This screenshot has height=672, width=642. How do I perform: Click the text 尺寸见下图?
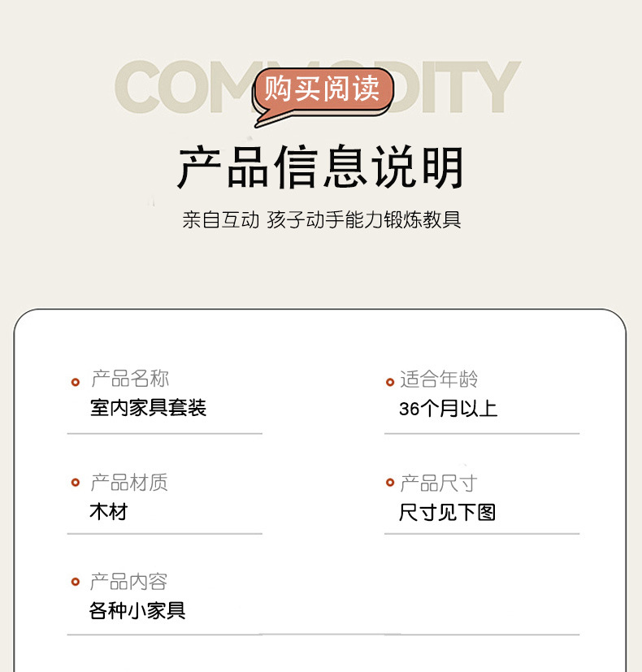(x=447, y=513)
